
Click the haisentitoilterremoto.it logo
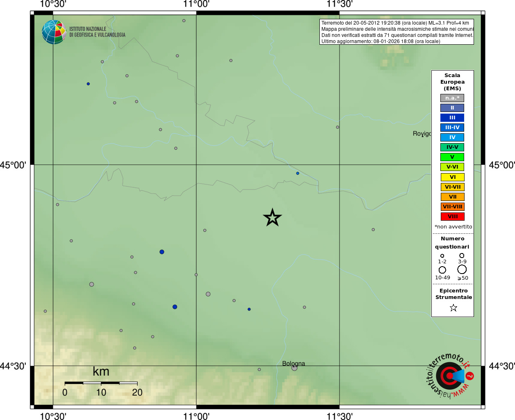tap(450, 375)
